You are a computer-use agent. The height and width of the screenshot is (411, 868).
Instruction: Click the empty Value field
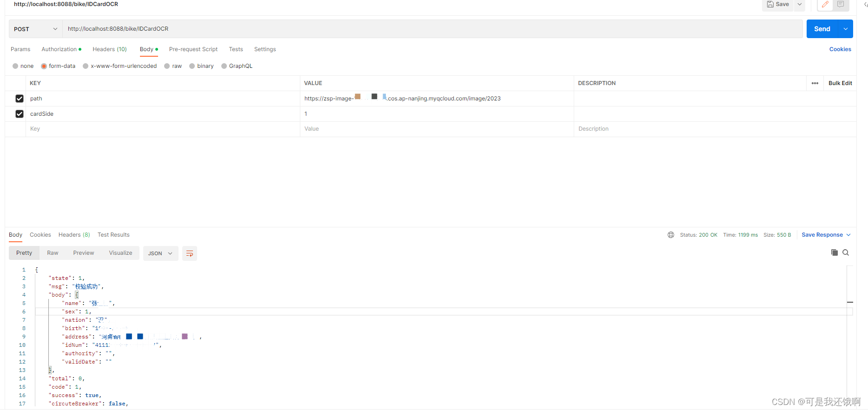[437, 129]
